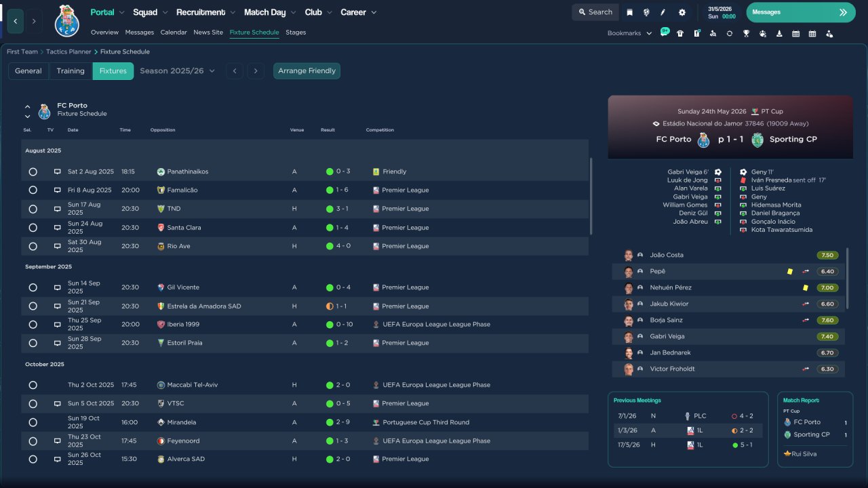
Task: Switch to the General tab
Action: click(28, 71)
